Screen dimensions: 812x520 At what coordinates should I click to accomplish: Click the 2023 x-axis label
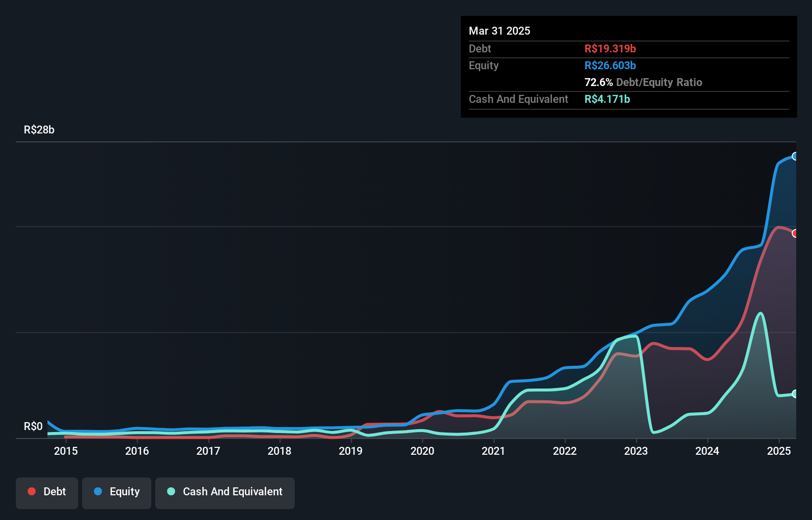[x=636, y=451]
